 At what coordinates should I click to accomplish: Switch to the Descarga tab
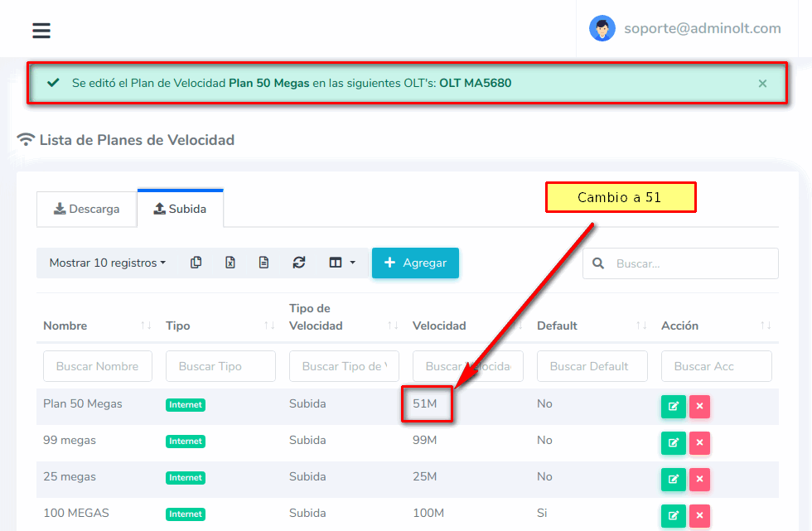(87, 209)
